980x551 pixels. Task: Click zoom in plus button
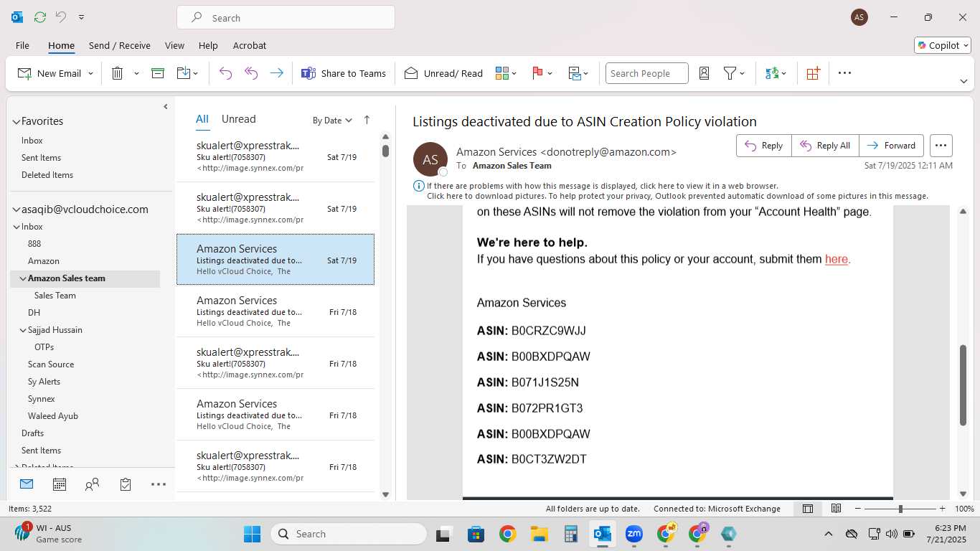pyautogui.click(x=942, y=509)
